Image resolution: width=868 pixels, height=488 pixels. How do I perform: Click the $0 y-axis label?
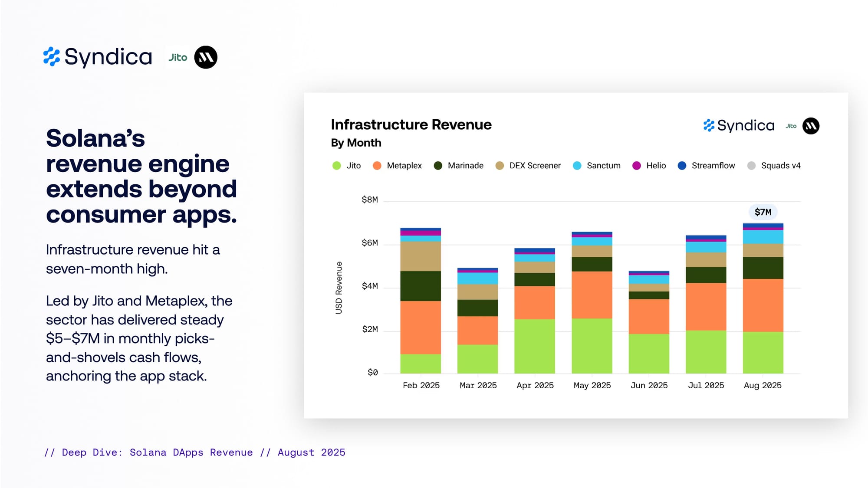click(x=373, y=373)
